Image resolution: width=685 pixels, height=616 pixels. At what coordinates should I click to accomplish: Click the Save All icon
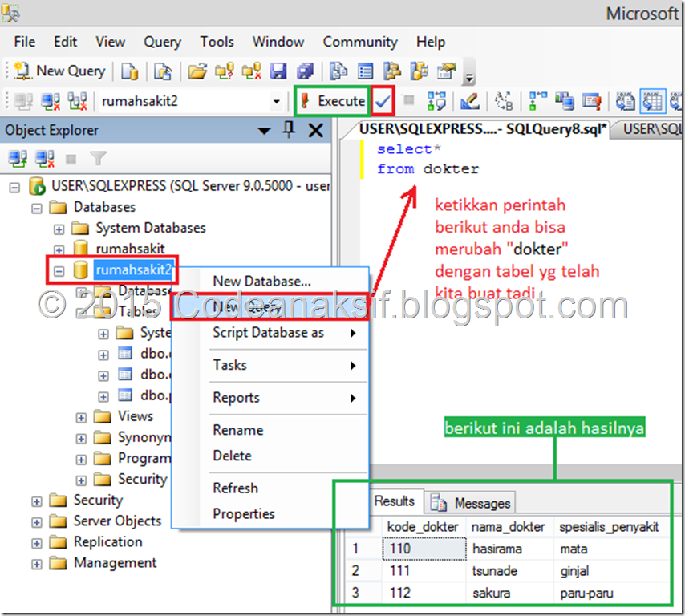(306, 71)
